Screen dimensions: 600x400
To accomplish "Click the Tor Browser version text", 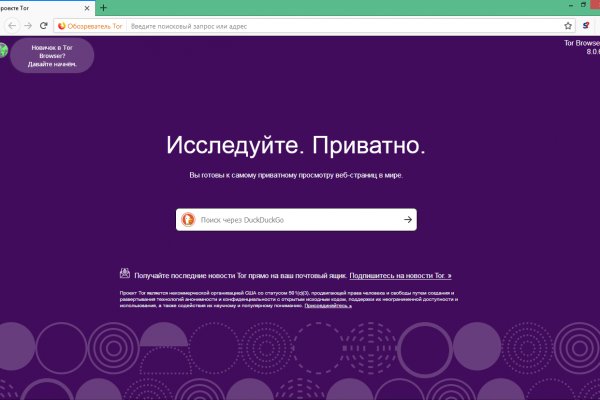I will (x=580, y=47).
